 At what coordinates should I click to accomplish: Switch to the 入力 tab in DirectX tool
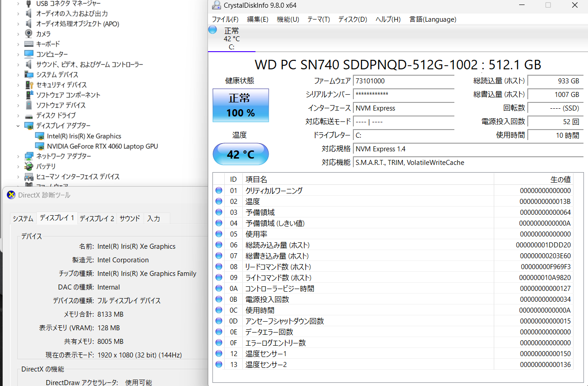click(154, 218)
